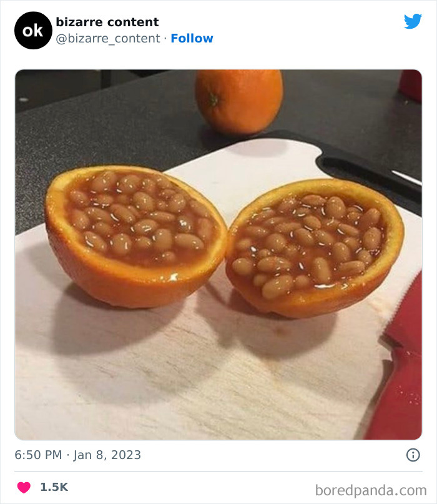Click the Twitter bird logo
Viewport: 437px width, 504px height.
413,22
